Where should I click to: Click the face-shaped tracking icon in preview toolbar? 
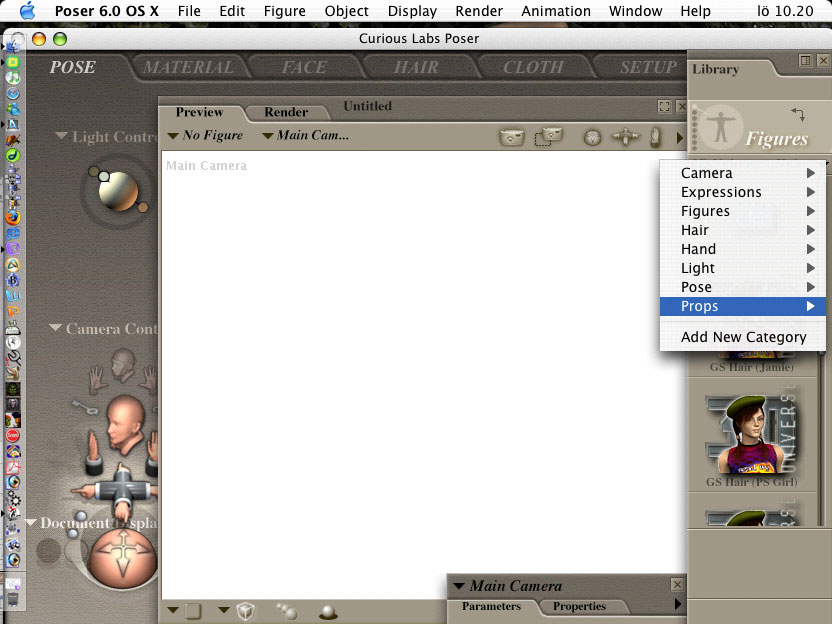pos(592,138)
